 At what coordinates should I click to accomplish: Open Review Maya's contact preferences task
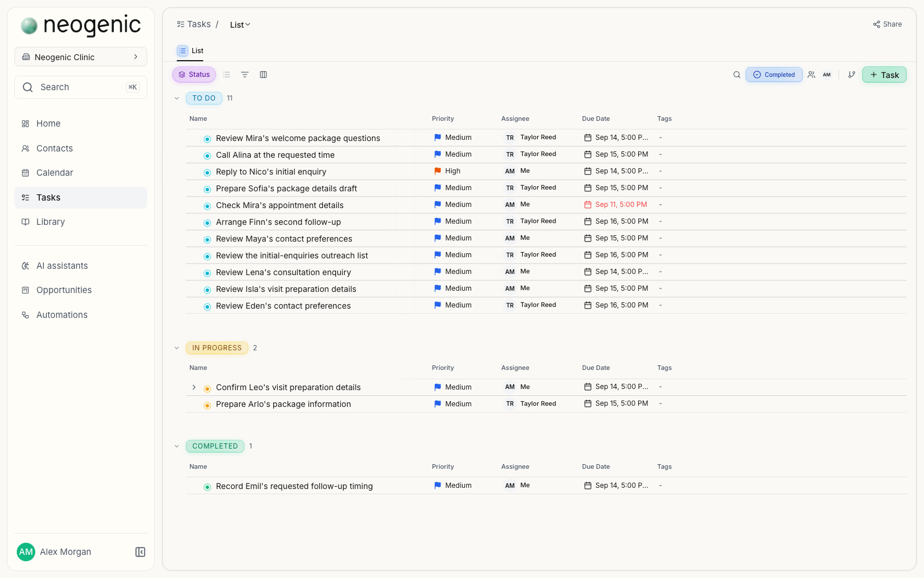coord(284,239)
